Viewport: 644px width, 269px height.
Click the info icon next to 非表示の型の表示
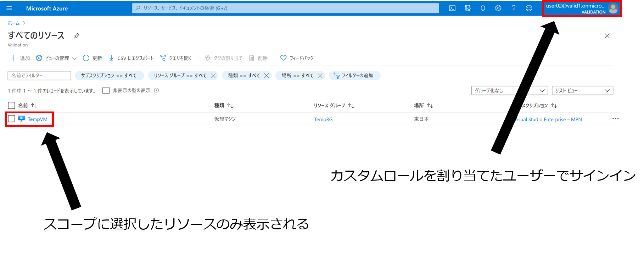click(156, 90)
